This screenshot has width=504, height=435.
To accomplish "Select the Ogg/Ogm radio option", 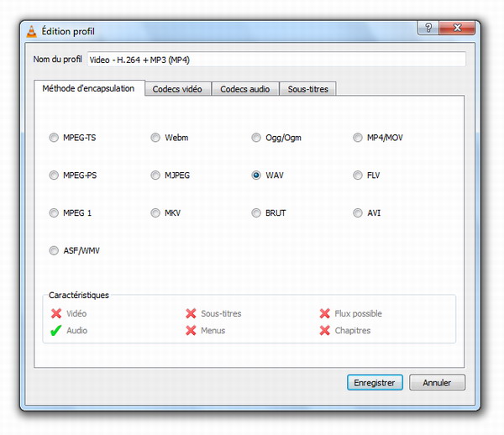I will click(257, 138).
